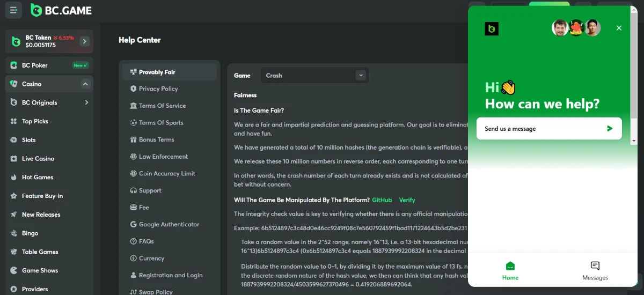
Task: Click the Verify link
Action: click(407, 200)
